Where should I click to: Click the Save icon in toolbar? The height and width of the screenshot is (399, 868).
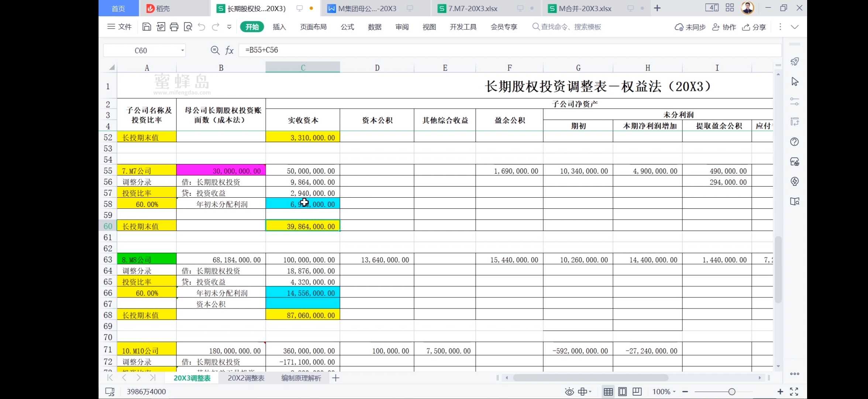(x=147, y=27)
